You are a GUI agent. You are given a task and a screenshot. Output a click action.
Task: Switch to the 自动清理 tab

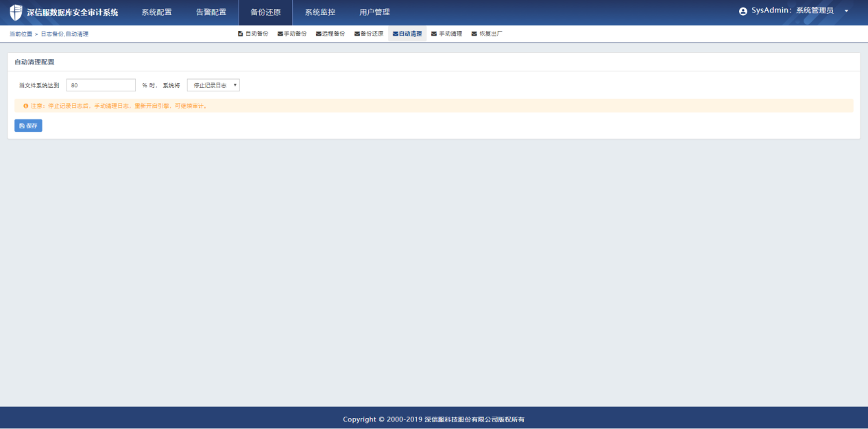(x=407, y=34)
